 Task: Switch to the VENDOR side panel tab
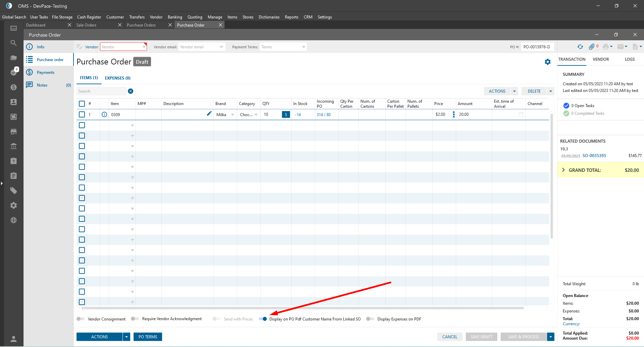pyautogui.click(x=601, y=59)
